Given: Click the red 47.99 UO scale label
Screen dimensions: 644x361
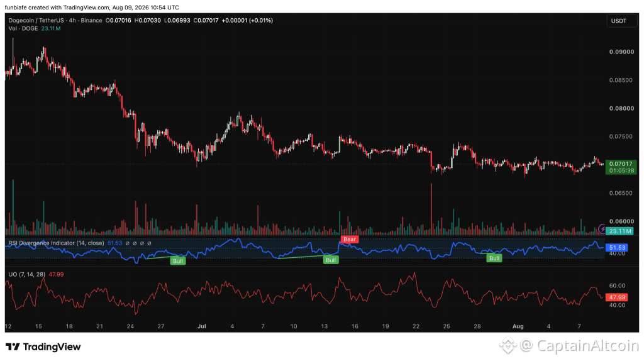Looking at the screenshot, I should (x=616, y=297).
